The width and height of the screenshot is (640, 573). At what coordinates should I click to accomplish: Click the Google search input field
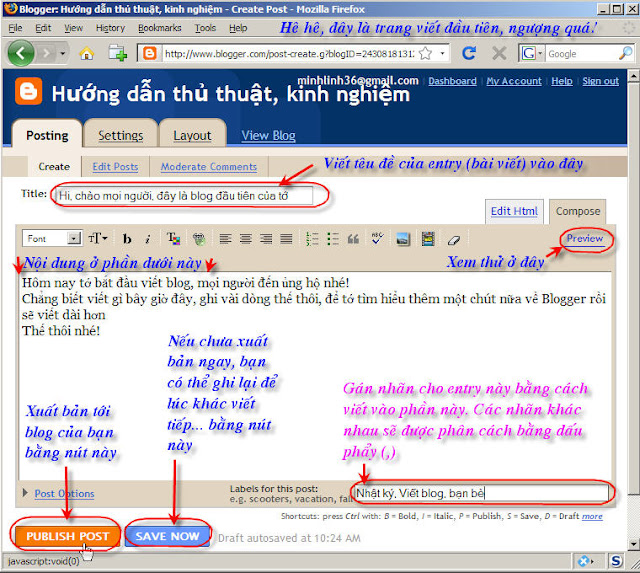pos(582,54)
